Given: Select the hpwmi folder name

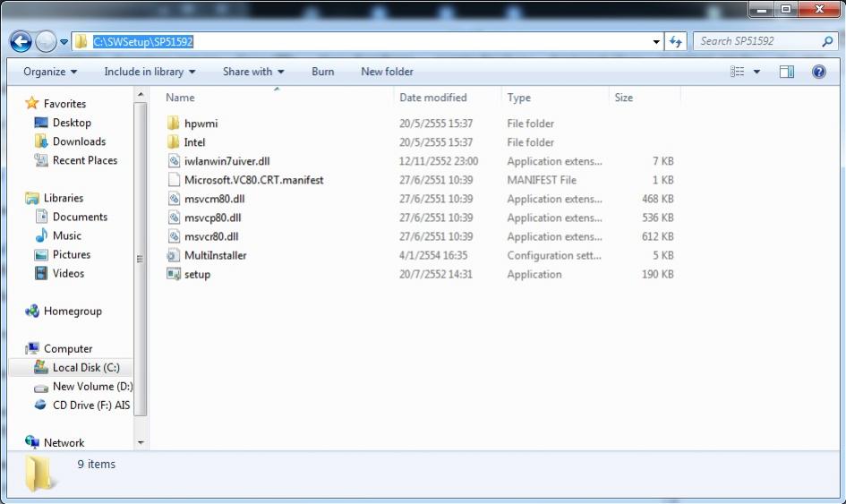Looking at the screenshot, I should tap(201, 124).
